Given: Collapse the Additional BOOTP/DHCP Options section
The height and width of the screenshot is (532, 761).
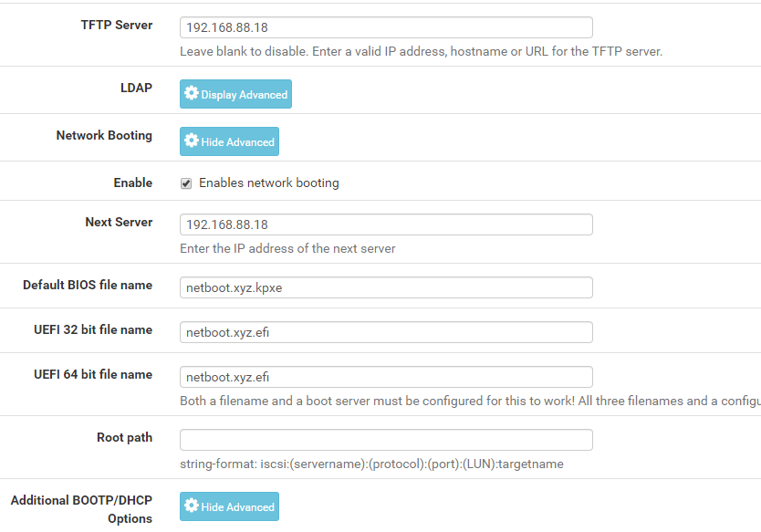Looking at the screenshot, I should pyautogui.click(x=229, y=506).
